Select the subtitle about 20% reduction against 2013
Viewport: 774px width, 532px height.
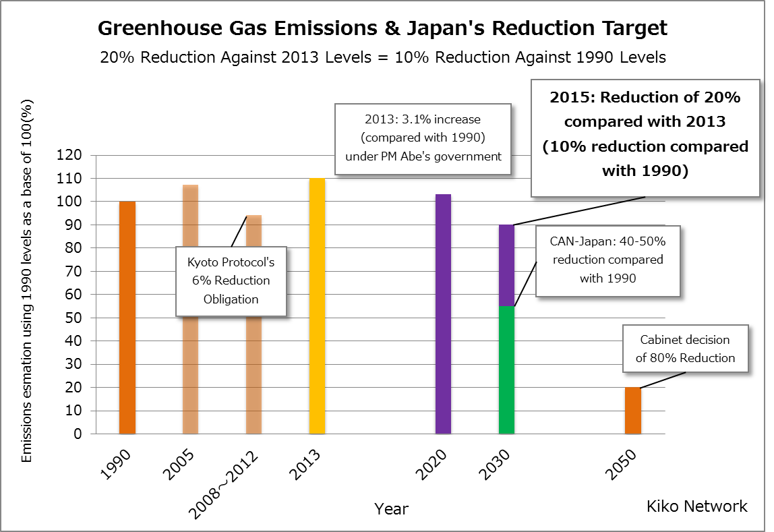pyautogui.click(x=382, y=57)
